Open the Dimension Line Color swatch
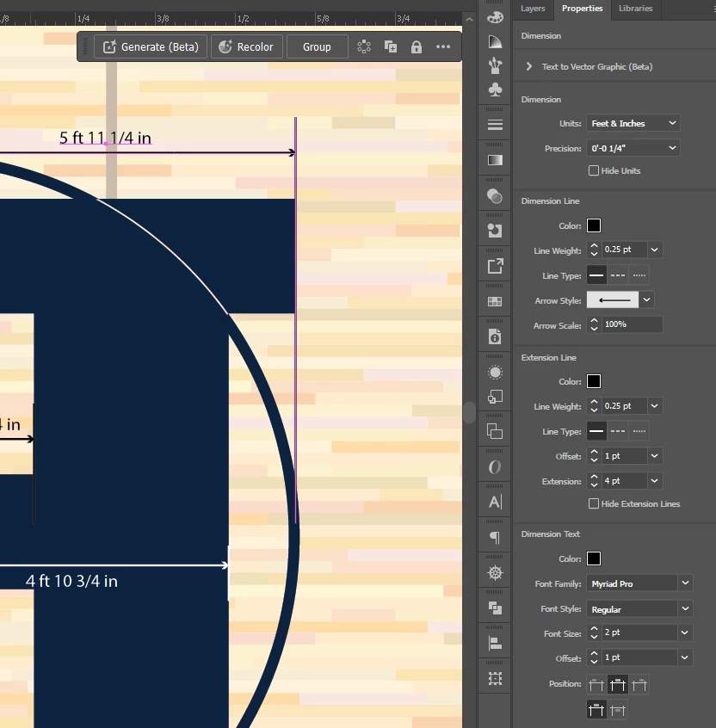The image size is (716, 728). [594, 225]
